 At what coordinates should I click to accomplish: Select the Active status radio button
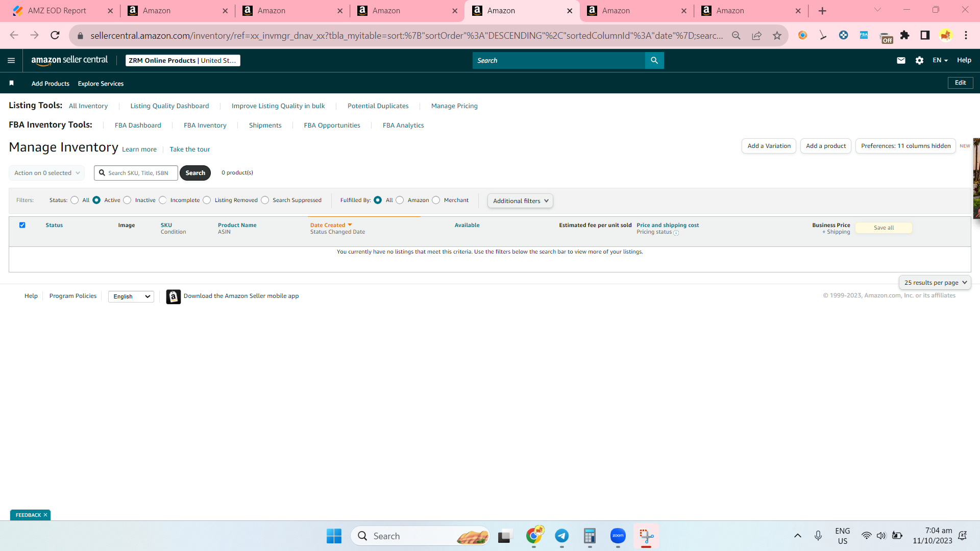click(96, 200)
